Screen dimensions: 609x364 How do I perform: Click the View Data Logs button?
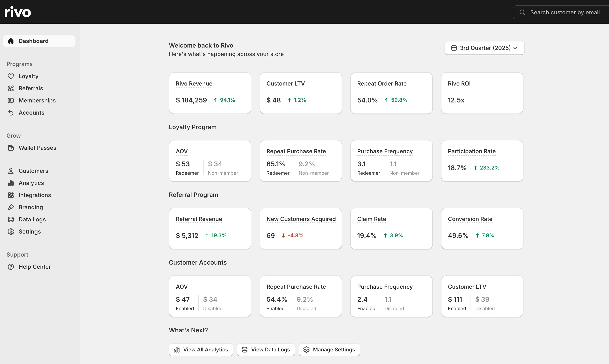pos(266,349)
